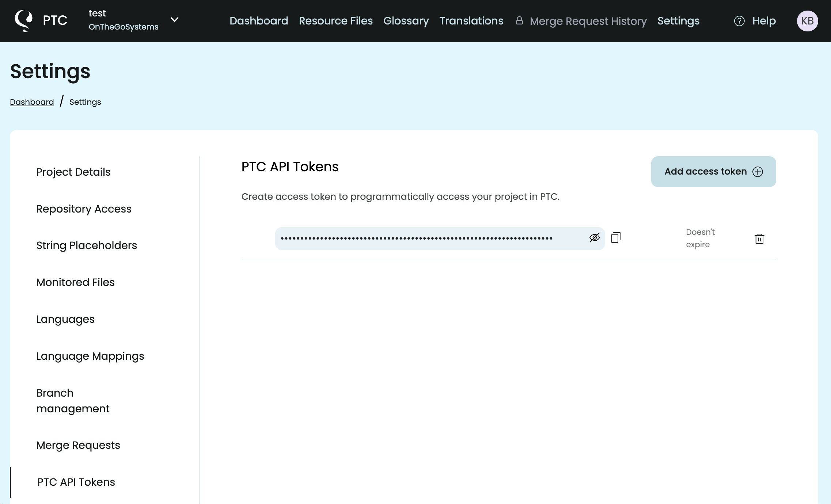The width and height of the screenshot is (831, 504).
Task: Click the lock icon by Merge Request History
Action: coord(519,21)
